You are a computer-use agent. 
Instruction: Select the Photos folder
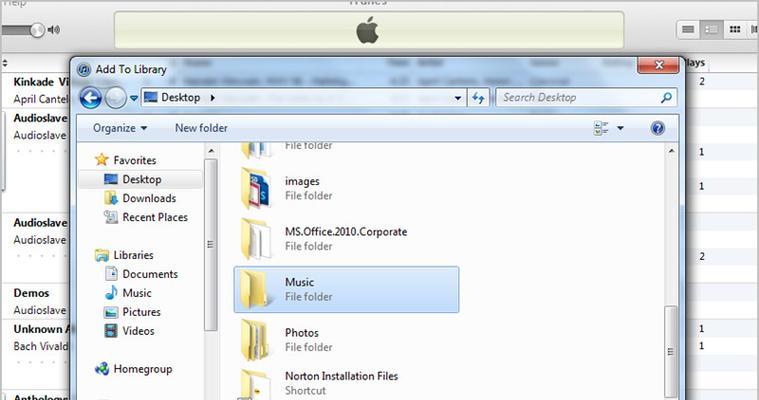click(x=347, y=340)
